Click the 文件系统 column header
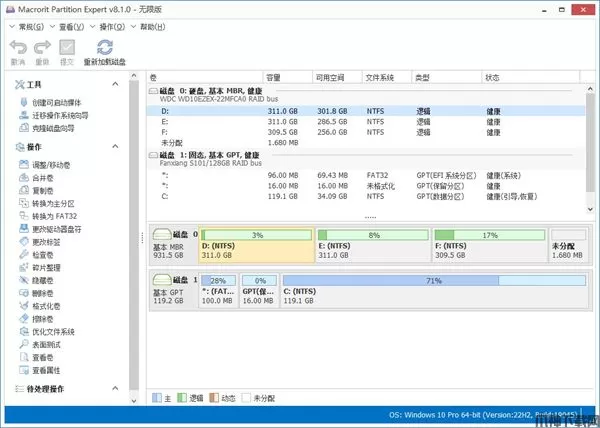The height and width of the screenshot is (428, 600). coord(381,77)
